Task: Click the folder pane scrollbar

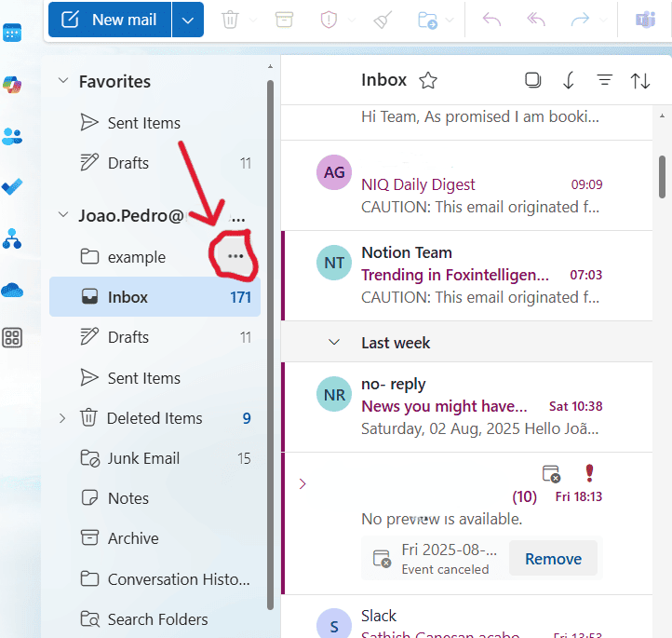Action: pyautogui.click(x=270, y=345)
